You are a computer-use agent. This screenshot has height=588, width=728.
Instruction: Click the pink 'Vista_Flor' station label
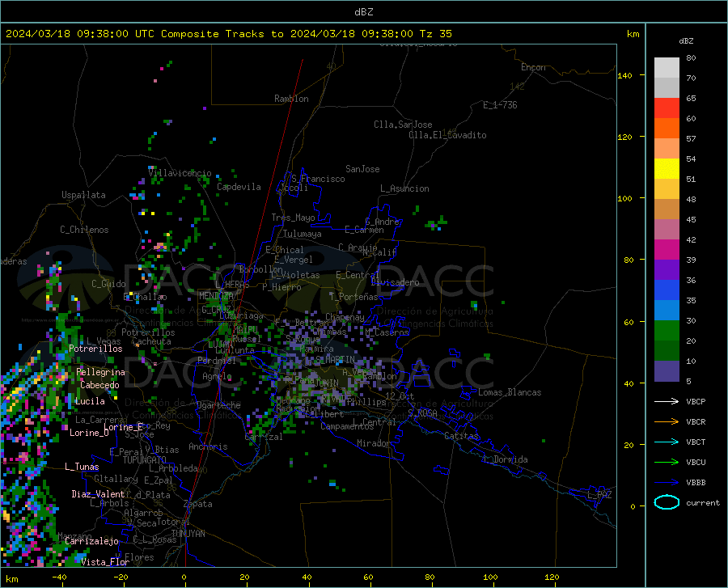(x=105, y=562)
